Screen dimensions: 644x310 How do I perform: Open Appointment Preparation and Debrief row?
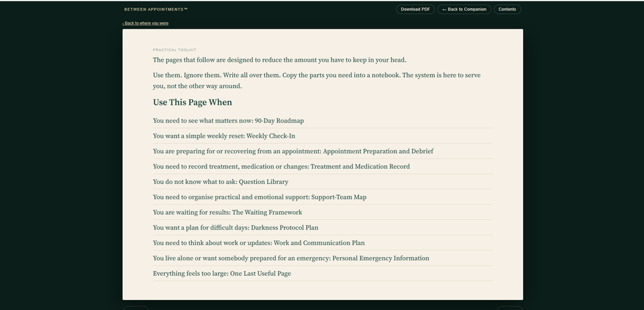point(323,151)
